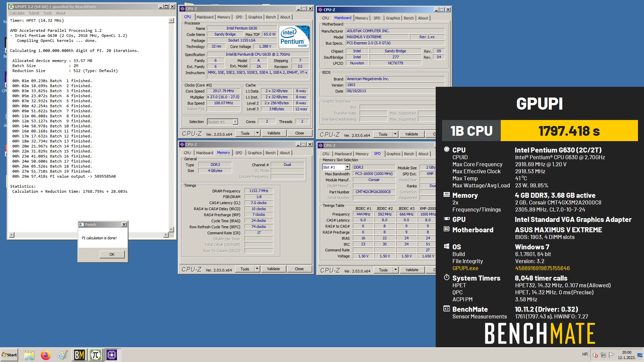The width and height of the screenshot is (644, 362).
Task: Open the Slot #1 memory slot dropdown
Action: tap(347, 167)
